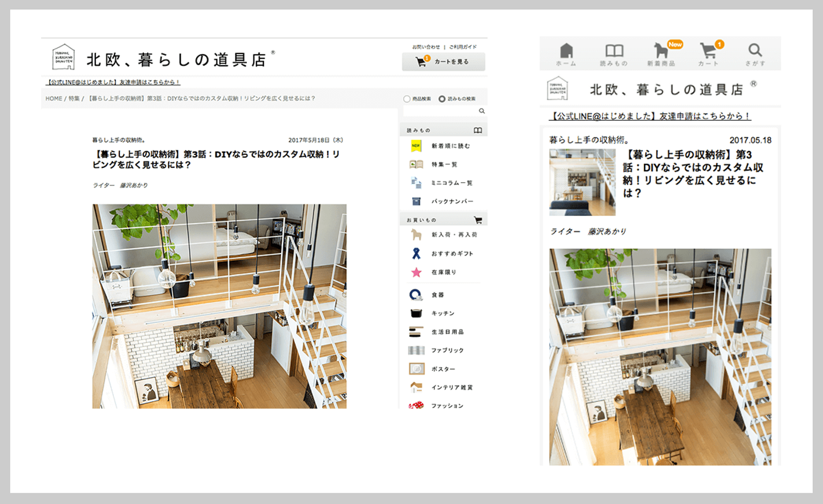
Task: Open 新着順に読む menu item
Action: tap(450, 146)
